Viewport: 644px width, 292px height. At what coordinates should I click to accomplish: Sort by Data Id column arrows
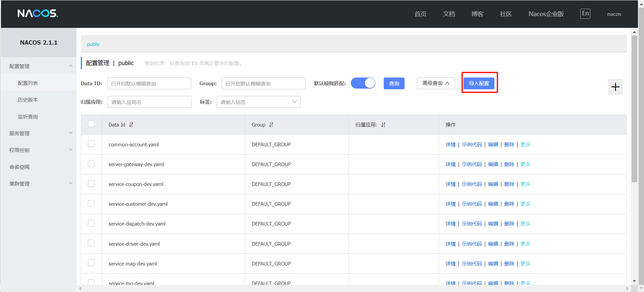[x=131, y=125]
